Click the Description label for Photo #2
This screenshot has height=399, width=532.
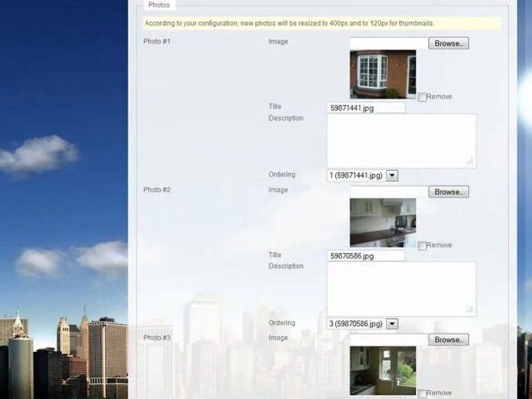point(286,266)
